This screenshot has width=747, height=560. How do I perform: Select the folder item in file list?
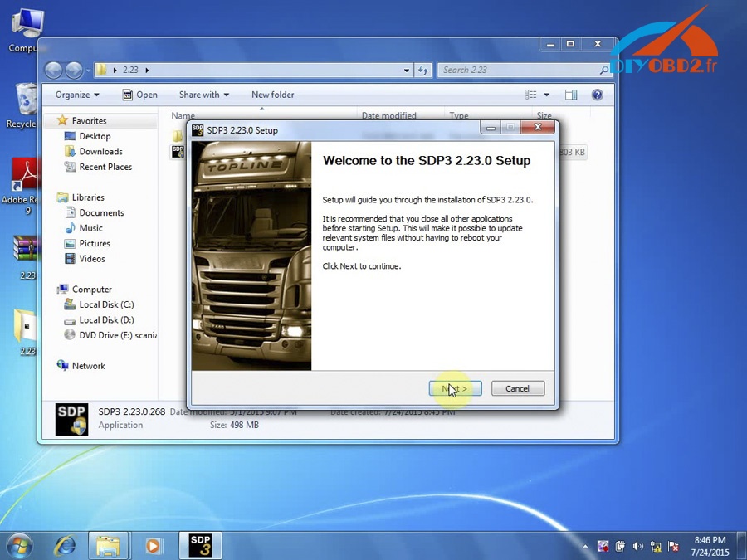(178, 136)
